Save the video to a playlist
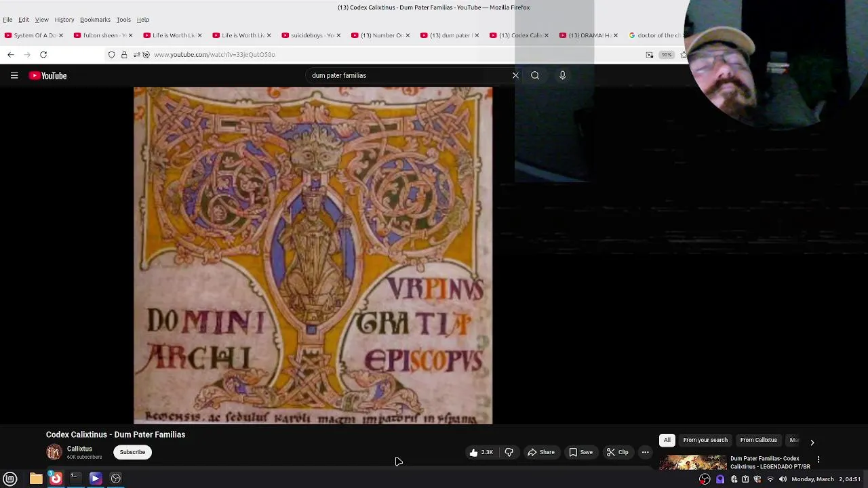The image size is (868, 488). pyautogui.click(x=580, y=452)
